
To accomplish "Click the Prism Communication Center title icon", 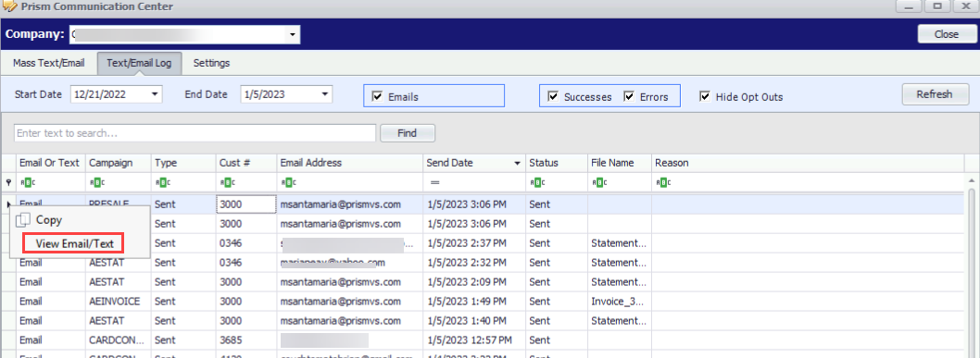I will point(10,6).
